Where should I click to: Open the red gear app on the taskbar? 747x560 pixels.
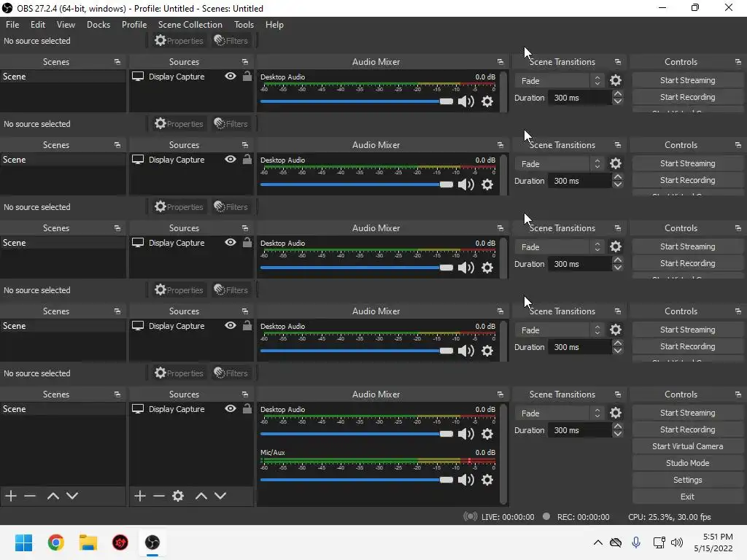coord(120,542)
